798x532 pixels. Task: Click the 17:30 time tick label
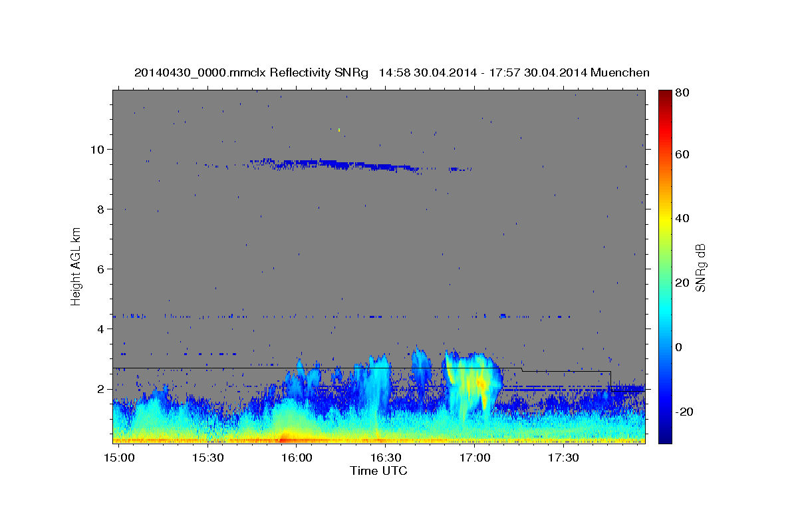pyautogui.click(x=564, y=458)
